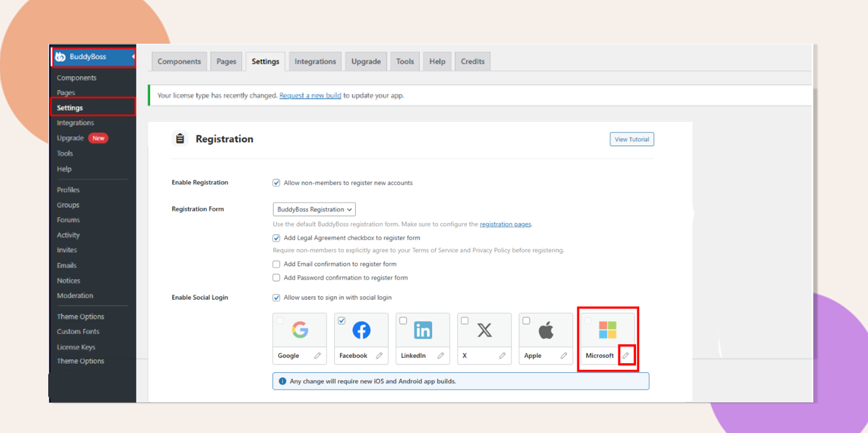Click info icon in app builds notice

pos(282,381)
